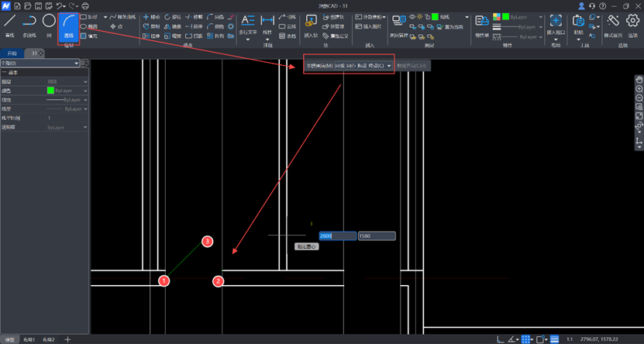This screenshot has height=344, width=644.
Task: Open the Insert Block (插入块) tool
Action: point(311,26)
